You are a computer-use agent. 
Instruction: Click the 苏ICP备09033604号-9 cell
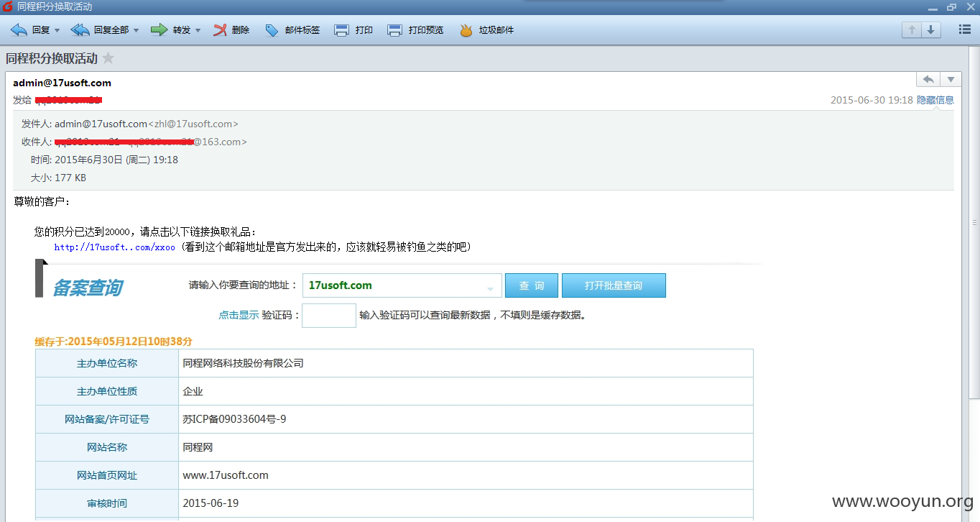(466, 419)
